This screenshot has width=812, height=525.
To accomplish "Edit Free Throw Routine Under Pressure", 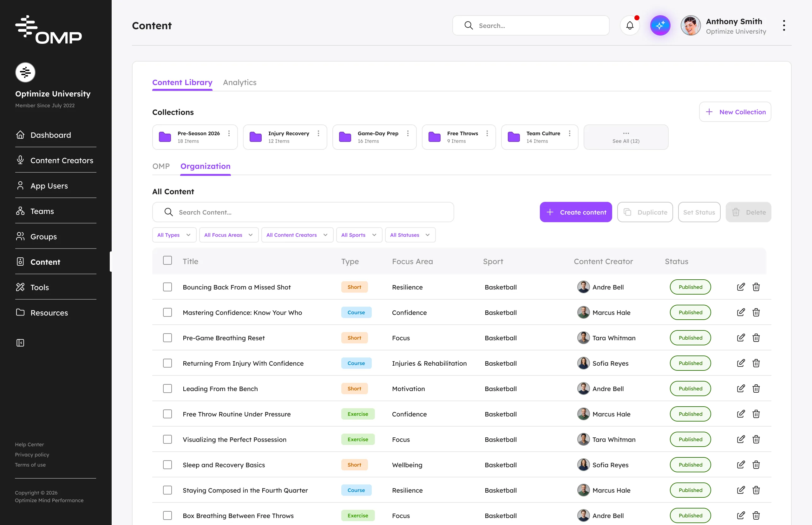I will click(740, 414).
